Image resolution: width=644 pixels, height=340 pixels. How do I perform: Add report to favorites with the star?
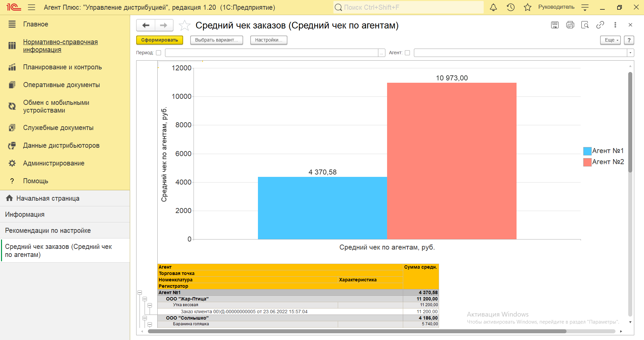tap(184, 25)
